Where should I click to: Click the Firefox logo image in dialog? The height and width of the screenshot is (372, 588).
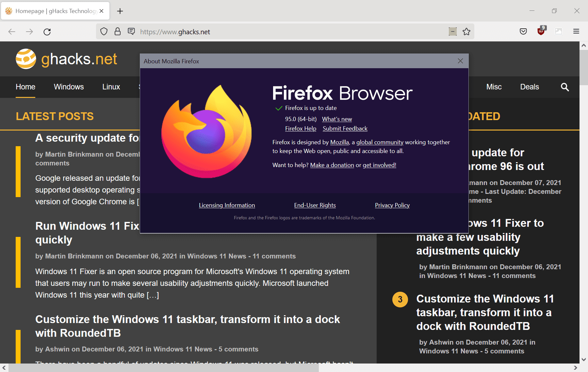tap(206, 132)
